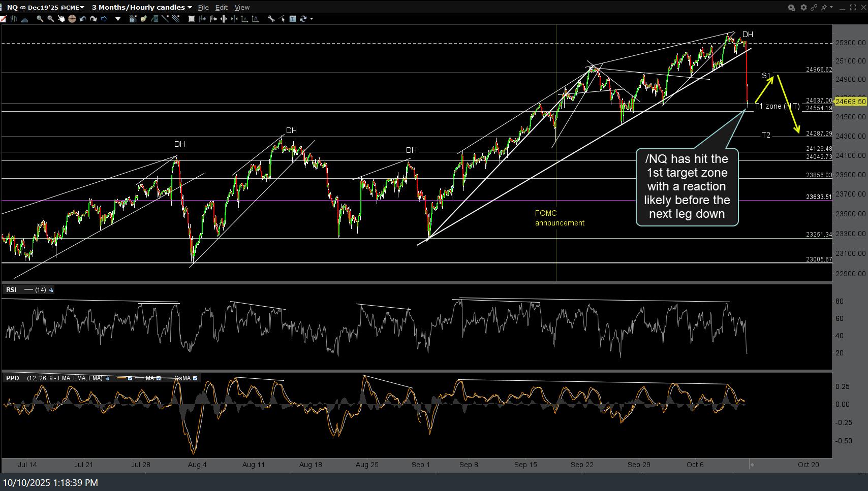Click the undo arrow icon
The width and height of the screenshot is (868, 491).
point(82,19)
